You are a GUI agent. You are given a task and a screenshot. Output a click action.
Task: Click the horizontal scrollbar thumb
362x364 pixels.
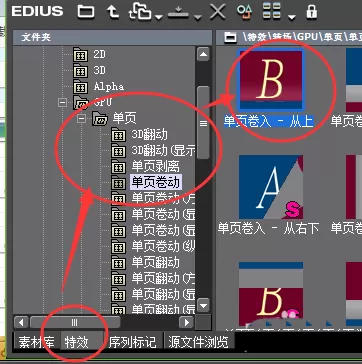point(75,322)
